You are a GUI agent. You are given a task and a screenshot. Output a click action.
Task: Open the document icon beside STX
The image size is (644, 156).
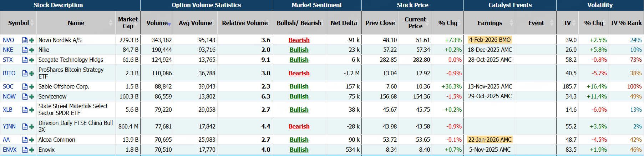(x=25, y=60)
